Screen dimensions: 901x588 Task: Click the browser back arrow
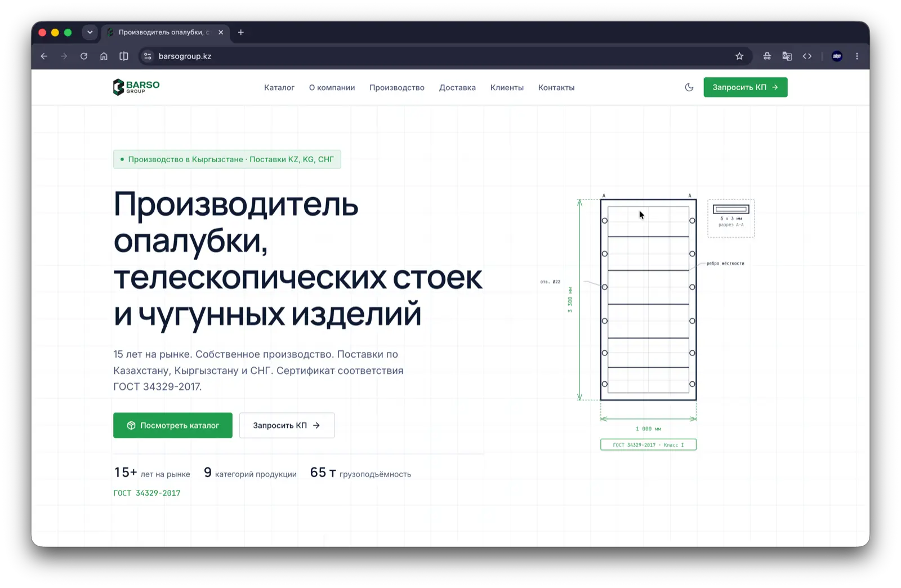click(x=44, y=56)
